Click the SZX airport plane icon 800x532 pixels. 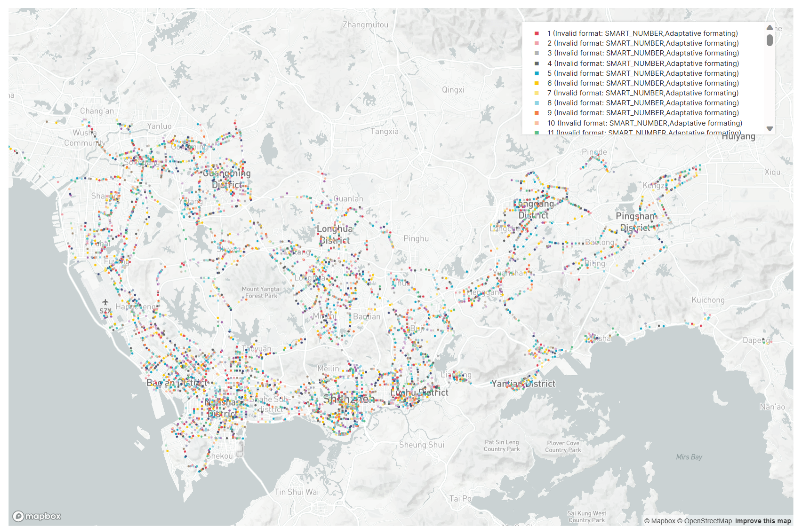(105, 302)
